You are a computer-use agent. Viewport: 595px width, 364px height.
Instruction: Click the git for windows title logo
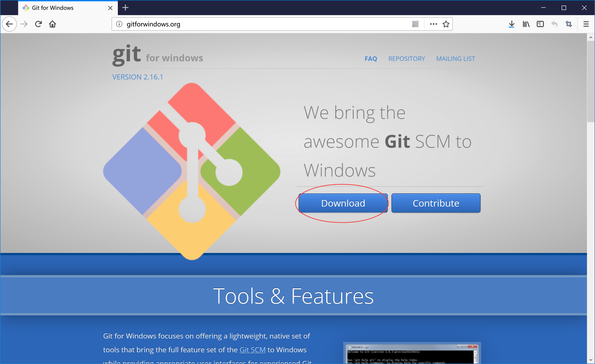pos(158,56)
